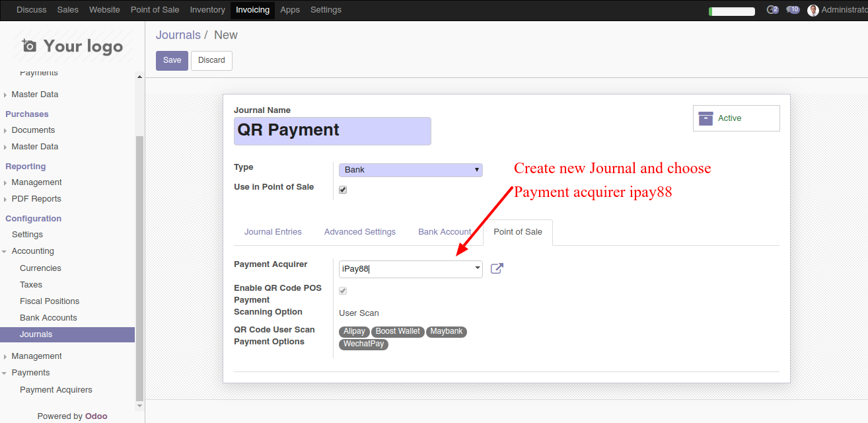The image size is (868, 423).
Task: Open the Type dropdown showing Bank
Action: [x=411, y=170]
